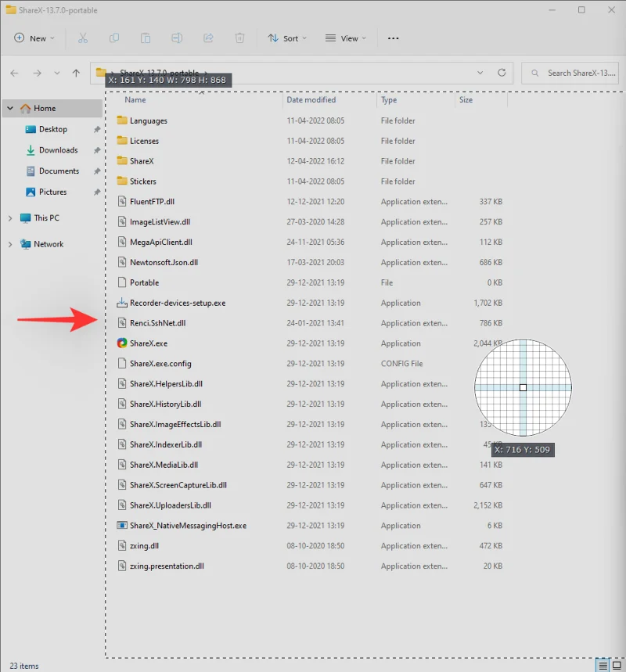Click the Cut scissors icon in toolbar
This screenshot has height=672, width=626.
pos(82,38)
